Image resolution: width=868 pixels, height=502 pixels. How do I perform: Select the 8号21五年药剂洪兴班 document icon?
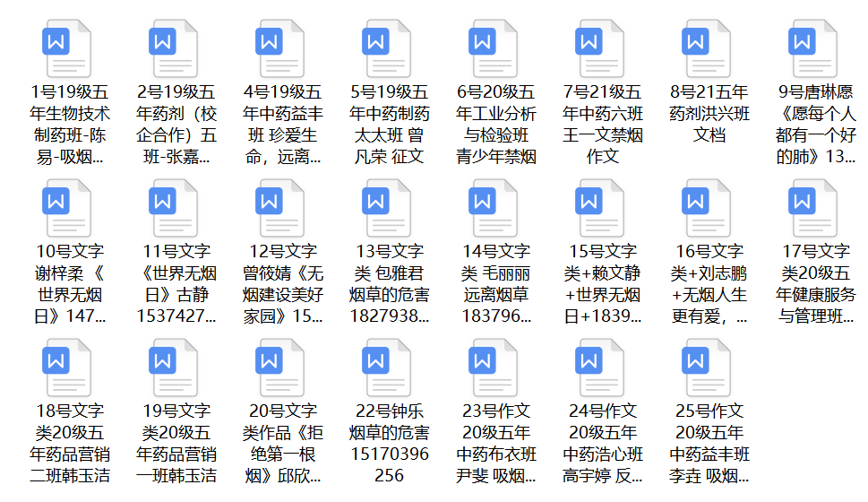pyautogui.click(x=707, y=48)
